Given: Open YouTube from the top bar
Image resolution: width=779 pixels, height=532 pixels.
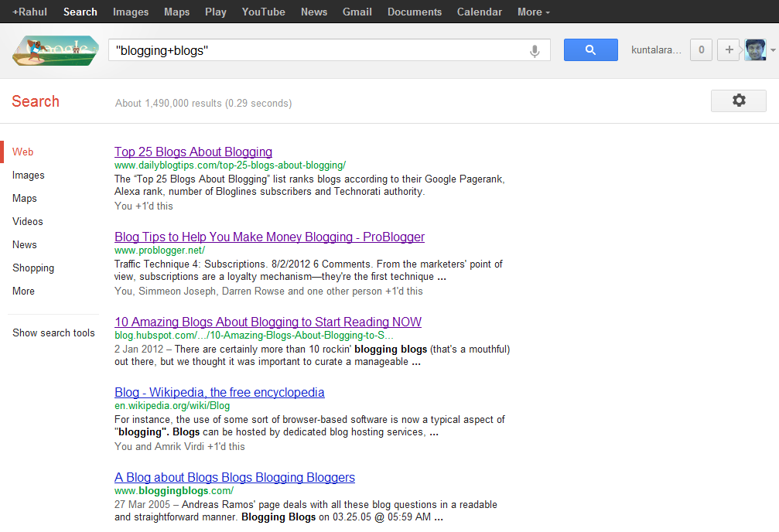Looking at the screenshot, I should 263,12.
